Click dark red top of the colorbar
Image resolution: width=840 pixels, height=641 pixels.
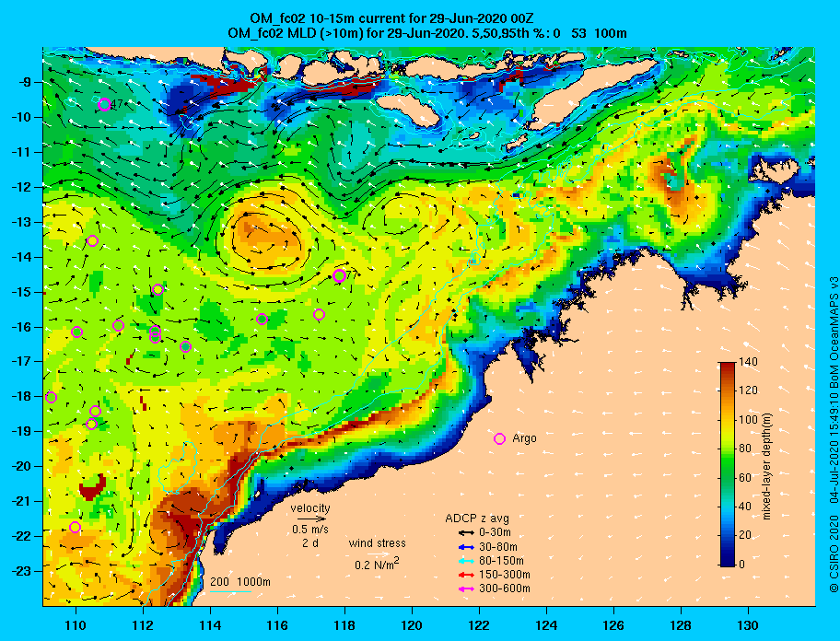coord(728,366)
